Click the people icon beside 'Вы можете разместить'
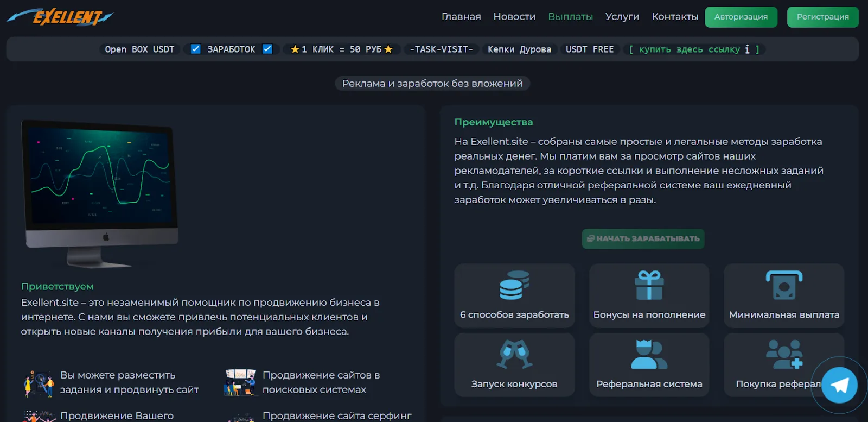 (x=39, y=383)
